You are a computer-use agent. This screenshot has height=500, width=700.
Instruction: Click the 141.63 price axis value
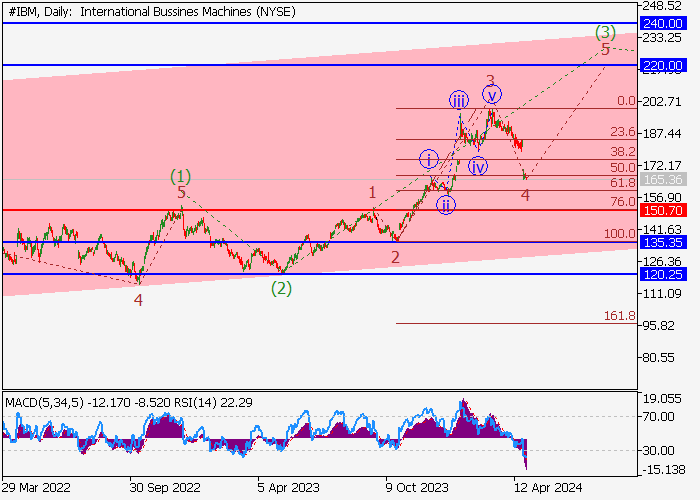[662, 229]
